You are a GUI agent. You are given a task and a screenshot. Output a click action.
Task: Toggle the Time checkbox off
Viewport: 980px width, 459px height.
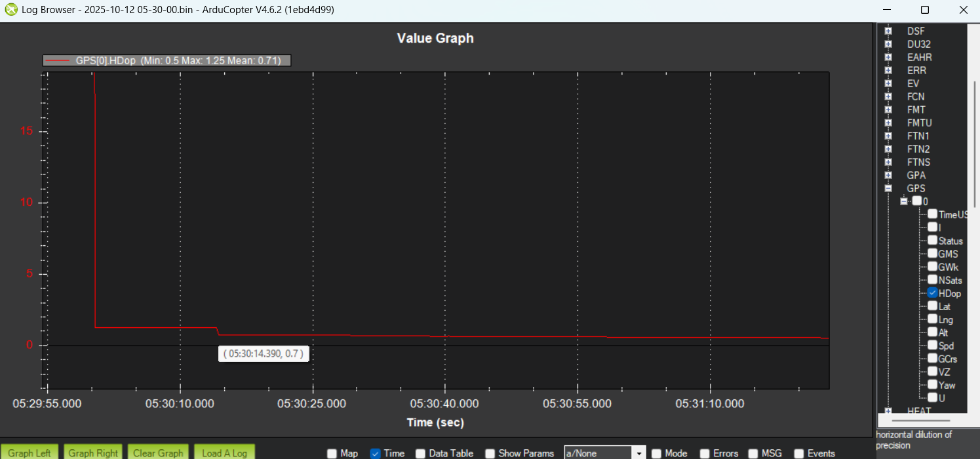[376, 453]
